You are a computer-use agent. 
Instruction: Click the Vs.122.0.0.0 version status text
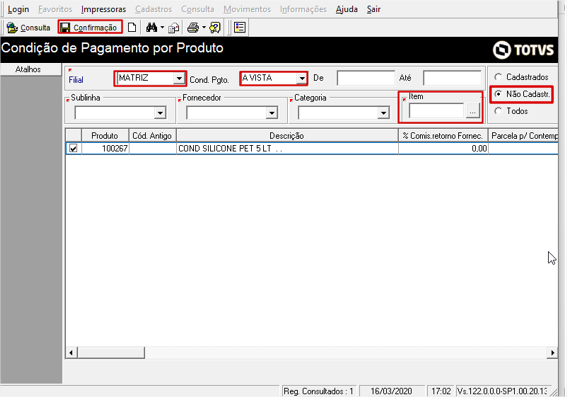pos(502,391)
